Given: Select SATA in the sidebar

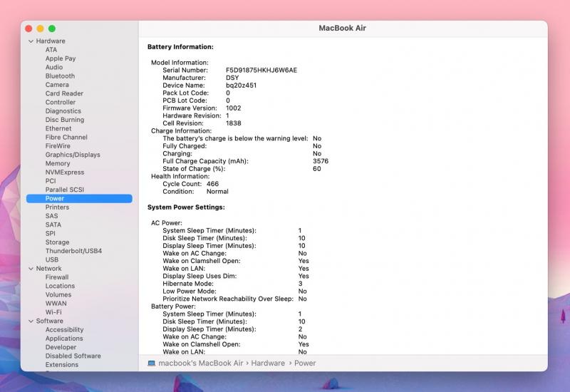Looking at the screenshot, I should [x=53, y=225].
